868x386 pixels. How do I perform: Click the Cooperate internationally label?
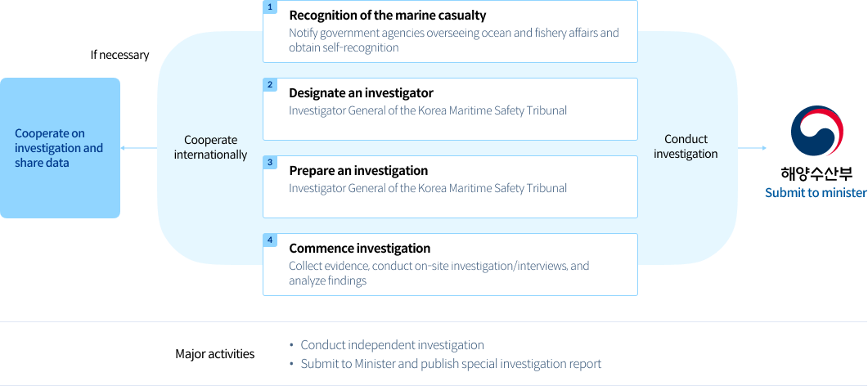210,147
